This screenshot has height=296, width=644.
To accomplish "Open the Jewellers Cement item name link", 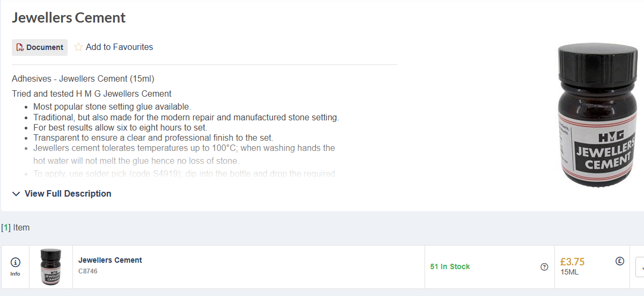I will click(110, 260).
